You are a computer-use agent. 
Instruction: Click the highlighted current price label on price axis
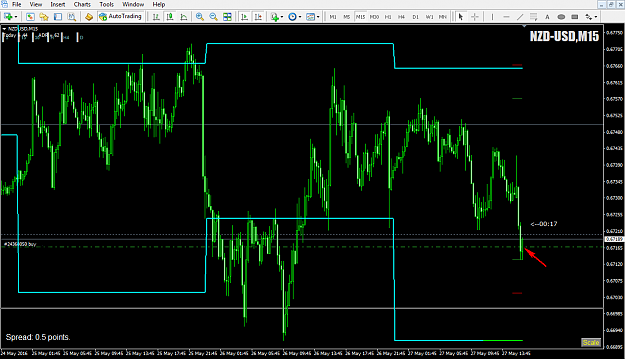tap(614, 239)
